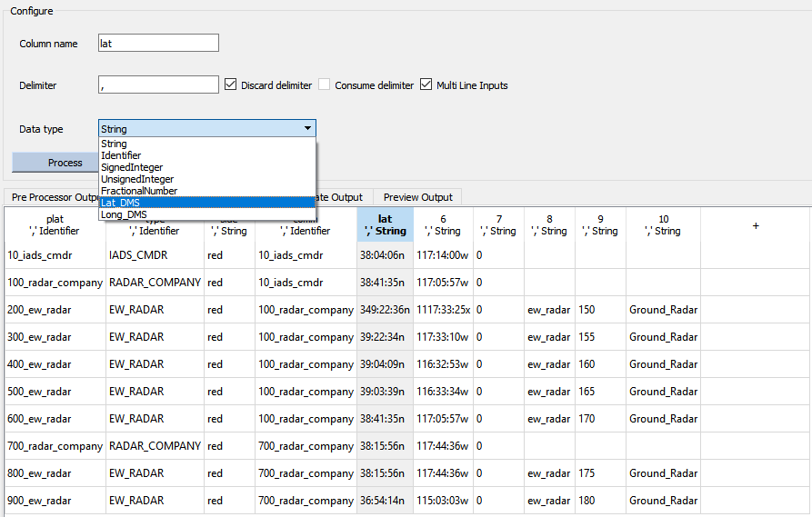Click the 400_ew_radar row cell
The width and height of the screenshot is (812, 517).
click(x=55, y=364)
